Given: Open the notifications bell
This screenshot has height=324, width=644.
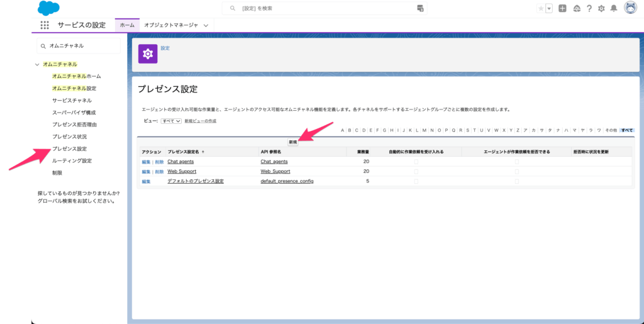Looking at the screenshot, I should (x=614, y=8).
